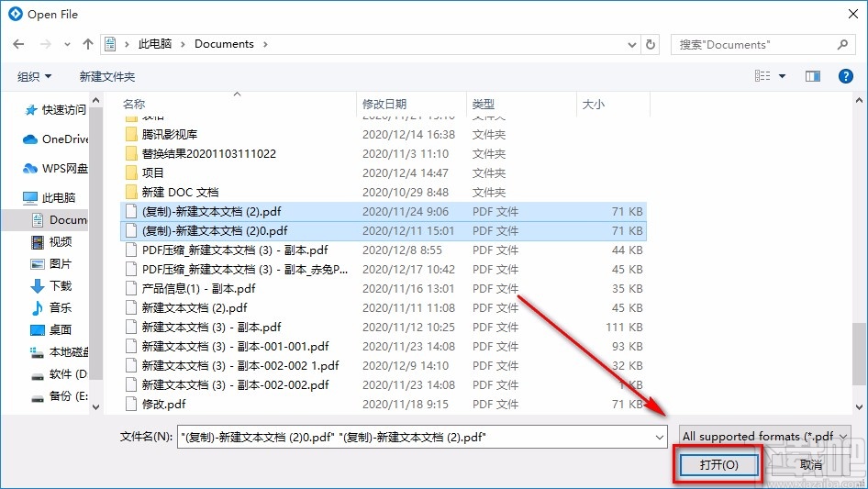Select WPS网盘 in sidebar
The image size is (868, 489).
tap(55, 169)
